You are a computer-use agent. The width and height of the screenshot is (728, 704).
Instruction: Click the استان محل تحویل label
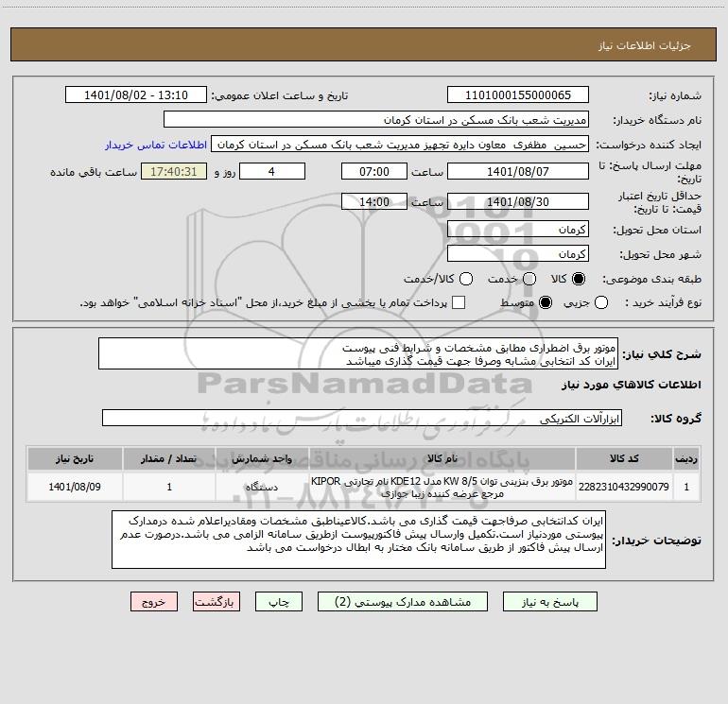[657, 230]
